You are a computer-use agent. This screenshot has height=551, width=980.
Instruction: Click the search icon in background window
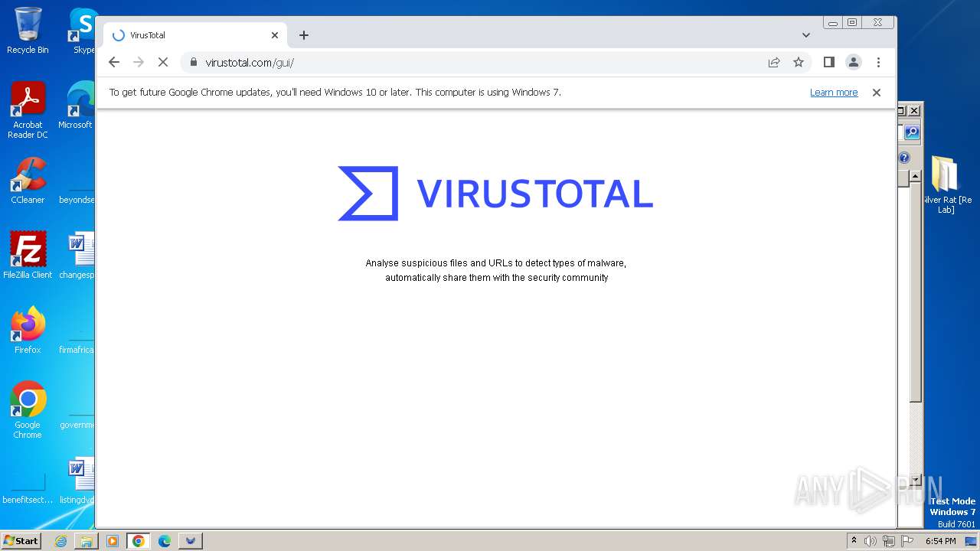point(911,132)
